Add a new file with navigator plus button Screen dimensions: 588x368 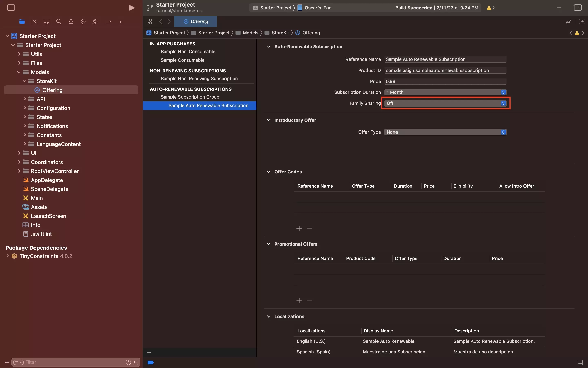pos(7,362)
